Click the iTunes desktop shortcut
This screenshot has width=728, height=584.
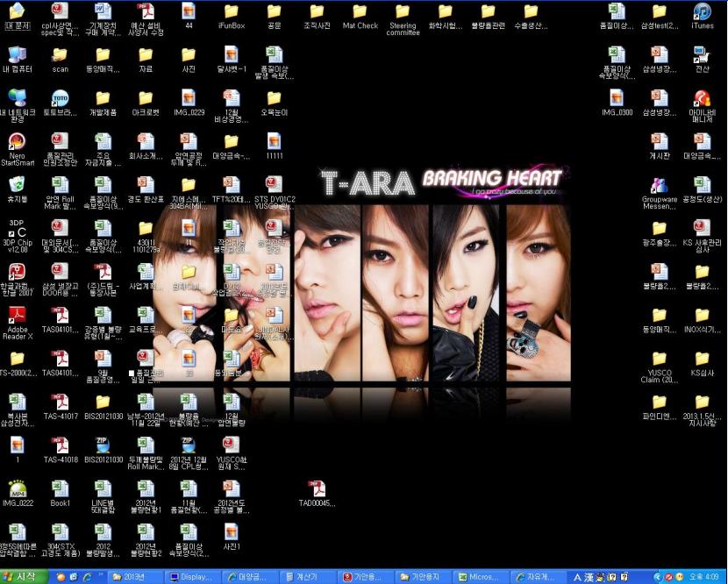click(x=702, y=16)
